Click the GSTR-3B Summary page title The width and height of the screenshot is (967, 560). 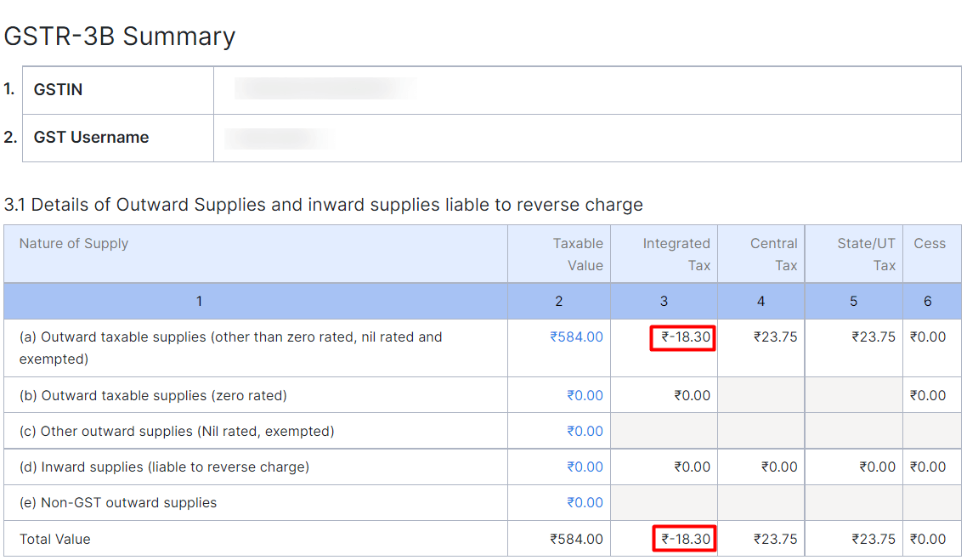(x=119, y=37)
